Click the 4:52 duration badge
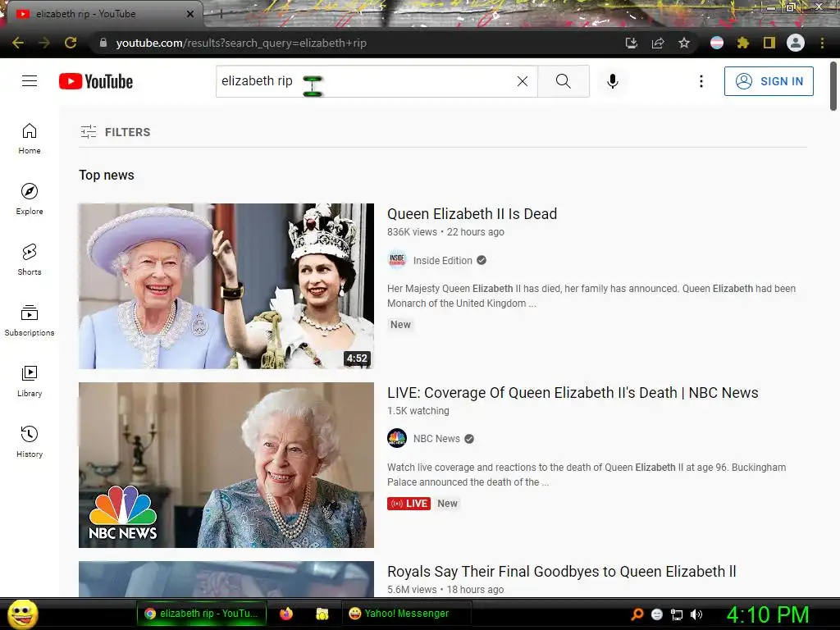840x630 pixels. (357, 358)
